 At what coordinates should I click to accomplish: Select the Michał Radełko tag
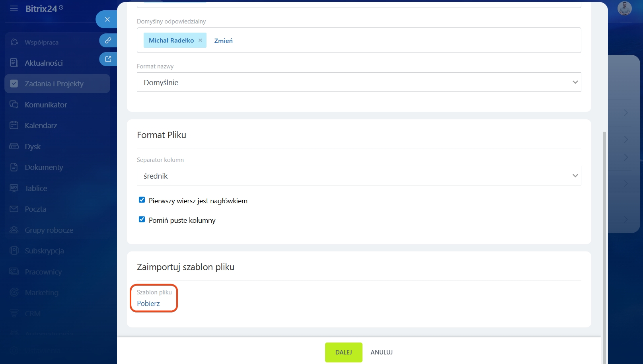coord(175,40)
